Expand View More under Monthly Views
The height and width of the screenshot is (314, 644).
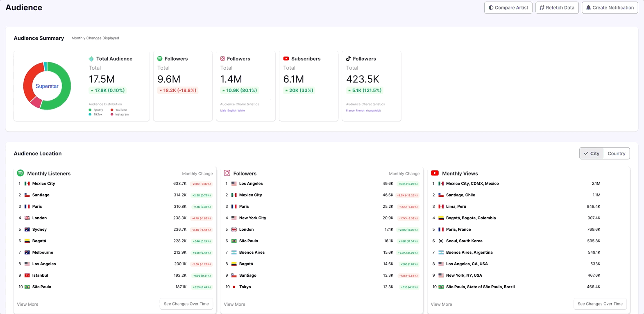(441, 304)
